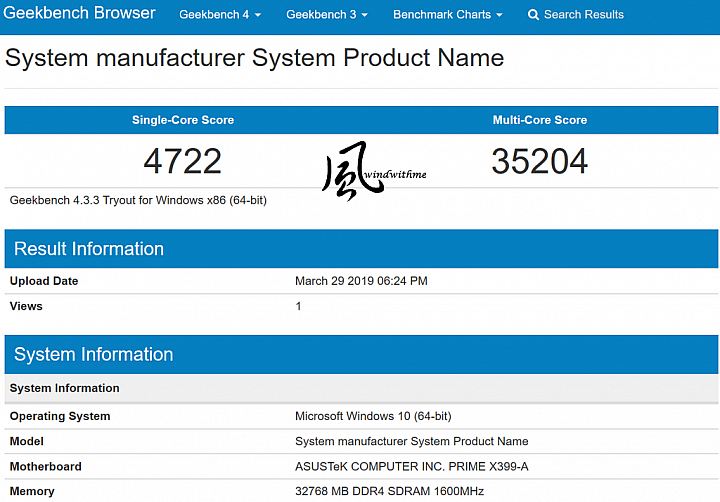Viewport: 720px width, 502px height.
Task: Click the Motherboard label
Action: pos(45,467)
